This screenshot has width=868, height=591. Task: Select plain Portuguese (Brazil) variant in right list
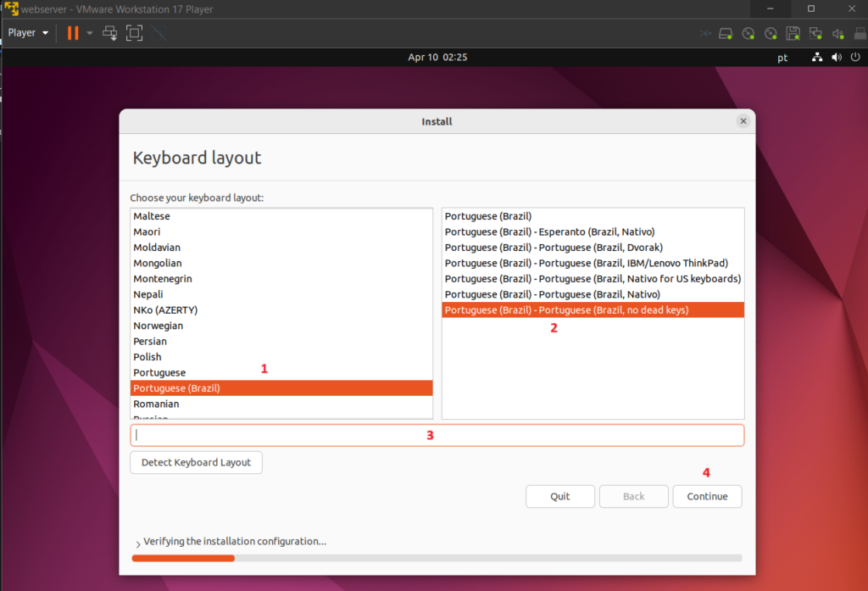click(593, 216)
